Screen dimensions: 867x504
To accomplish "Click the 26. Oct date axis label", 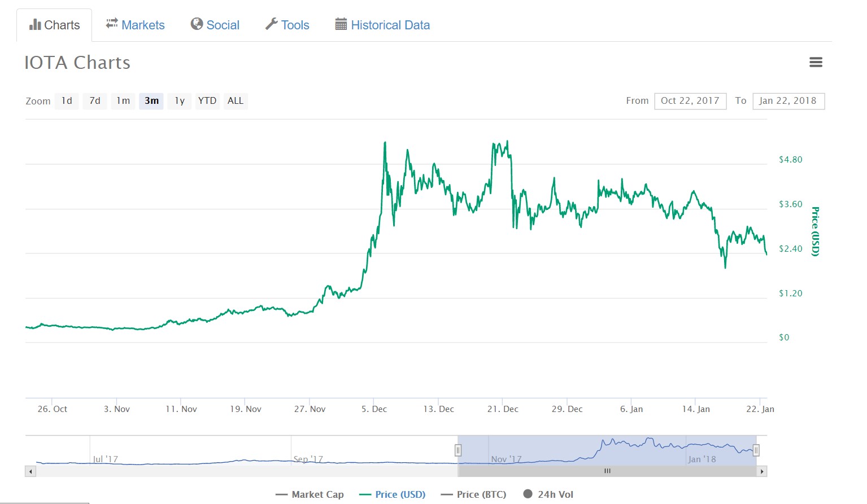I will tap(53, 409).
